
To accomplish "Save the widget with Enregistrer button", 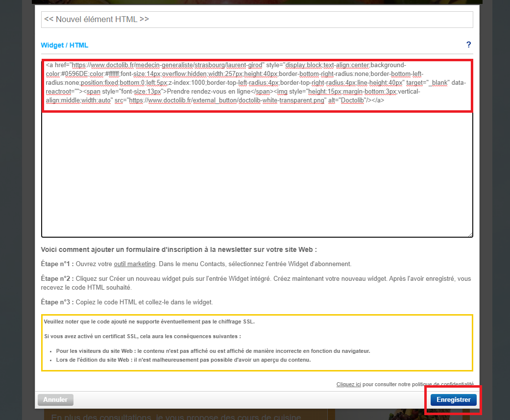I will click(453, 400).
